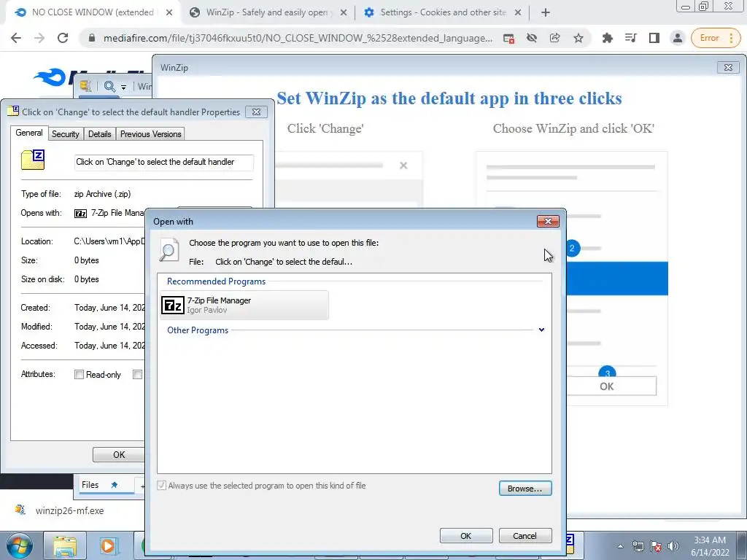This screenshot has width=747, height=560.
Task: Select the General tab in Properties
Action: pyautogui.click(x=29, y=133)
